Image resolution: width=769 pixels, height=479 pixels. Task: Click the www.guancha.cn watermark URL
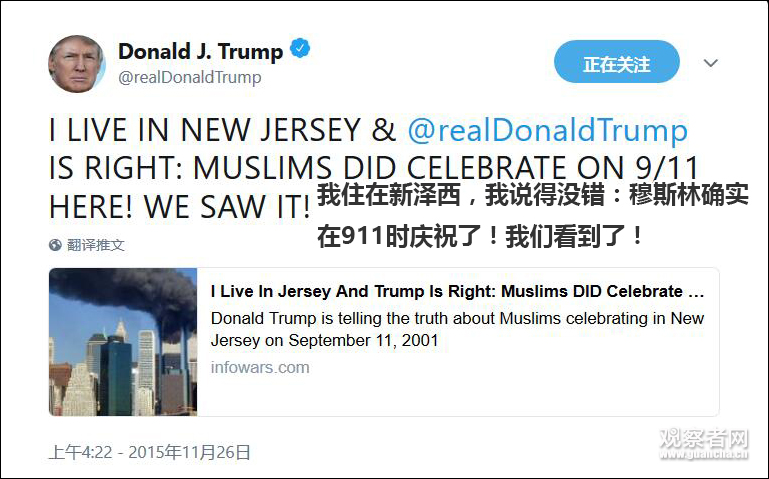[703, 454]
